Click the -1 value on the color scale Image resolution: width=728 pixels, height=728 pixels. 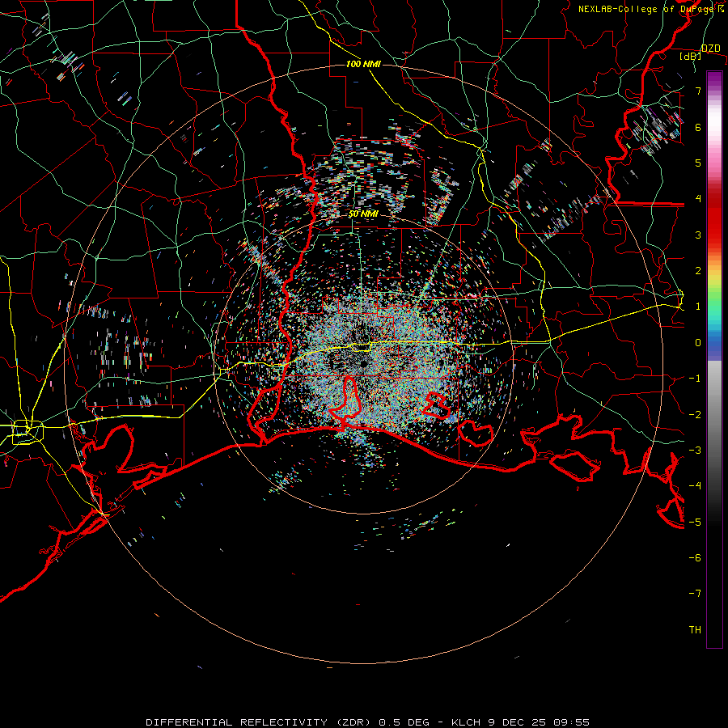coord(695,379)
